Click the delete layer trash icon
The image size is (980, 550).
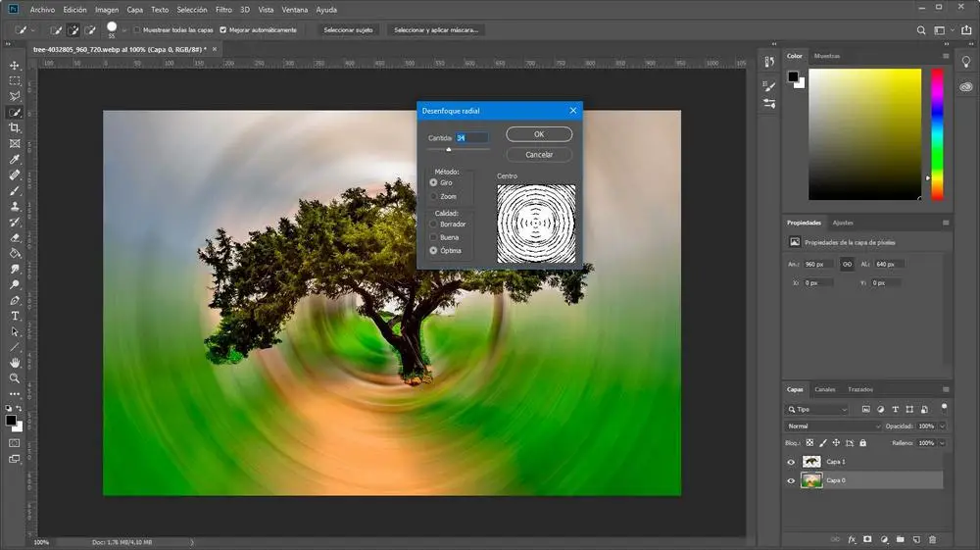point(932,539)
